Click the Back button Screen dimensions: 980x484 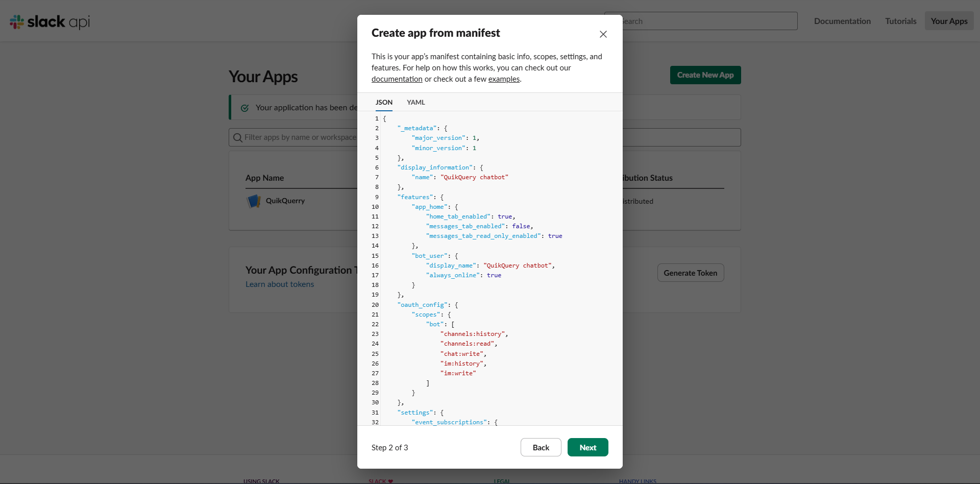pos(541,447)
